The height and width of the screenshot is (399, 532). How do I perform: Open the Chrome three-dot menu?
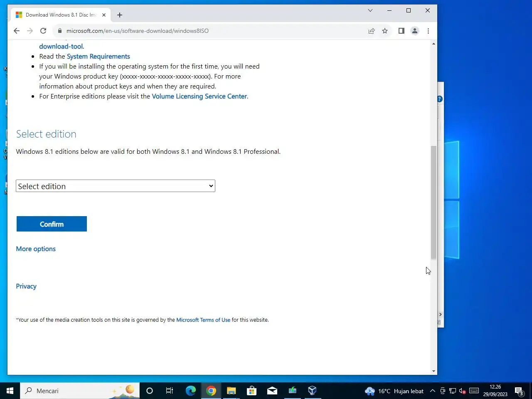click(x=428, y=31)
